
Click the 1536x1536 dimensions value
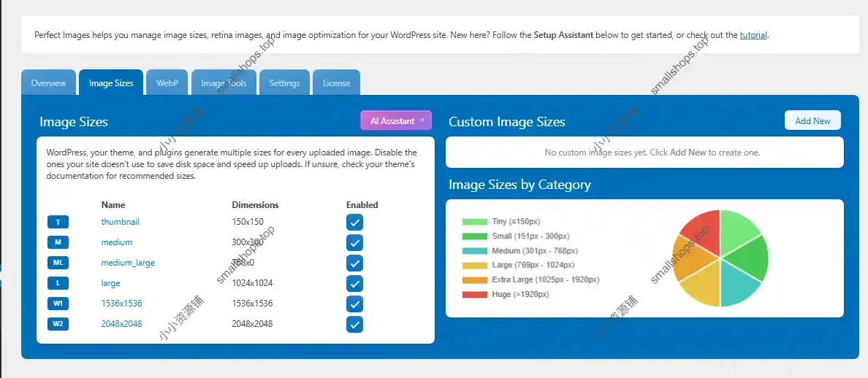(x=252, y=304)
